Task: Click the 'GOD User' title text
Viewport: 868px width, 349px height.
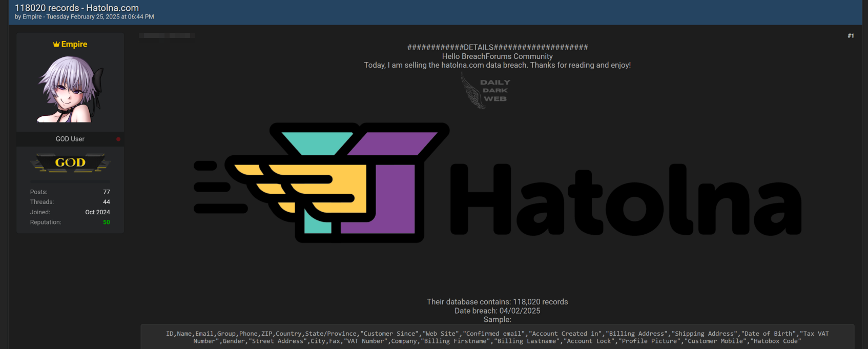Action: click(70, 139)
